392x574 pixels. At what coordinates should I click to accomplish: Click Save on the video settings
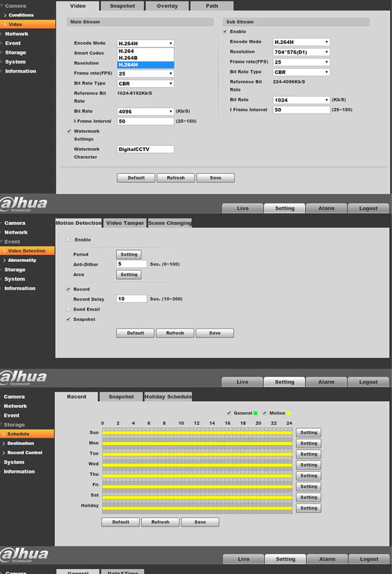pos(216,178)
